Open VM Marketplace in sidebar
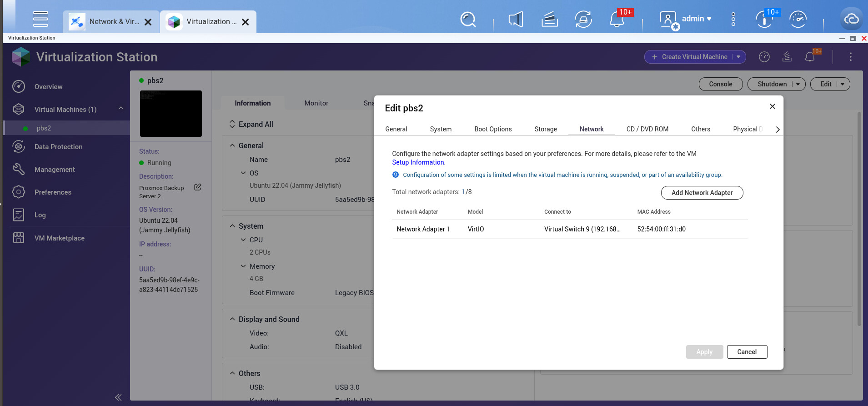 59,238
